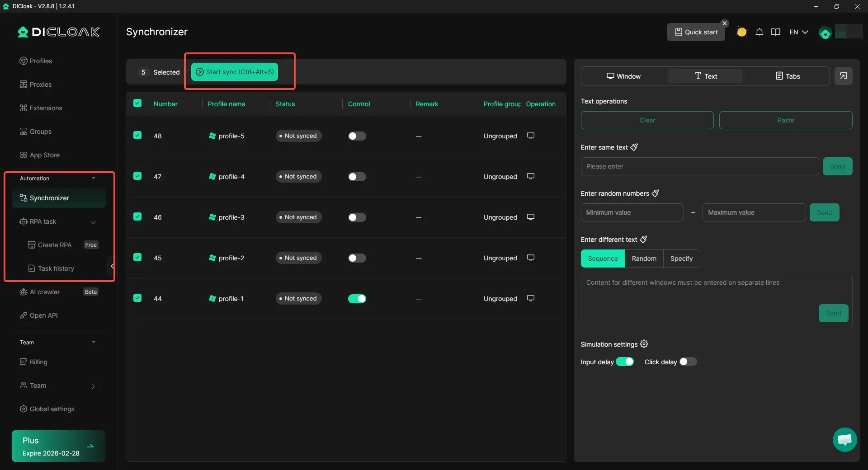Click the eraser icon beside Enter random numbers
This screenshot has width=868, height=470.
point(655,193)
